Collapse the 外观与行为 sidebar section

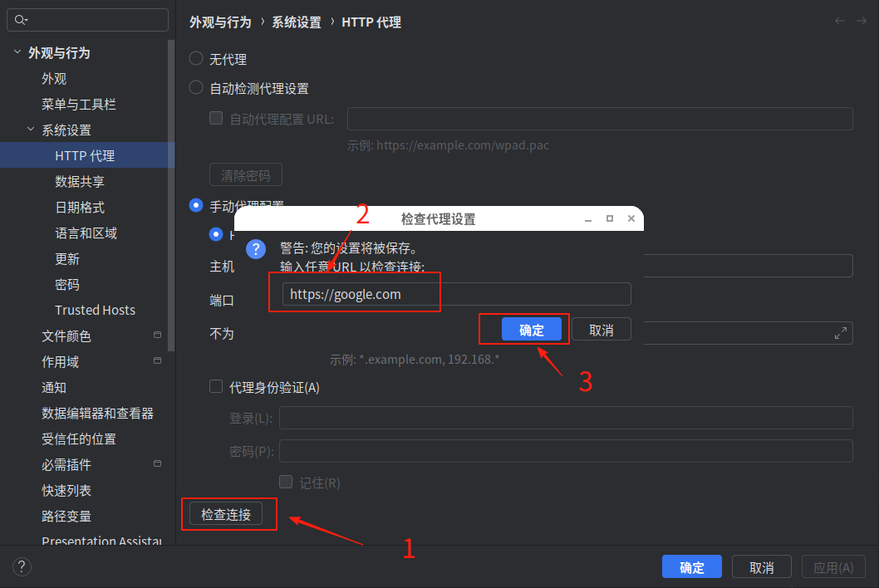pyautogui.click(x=17, y=51)
